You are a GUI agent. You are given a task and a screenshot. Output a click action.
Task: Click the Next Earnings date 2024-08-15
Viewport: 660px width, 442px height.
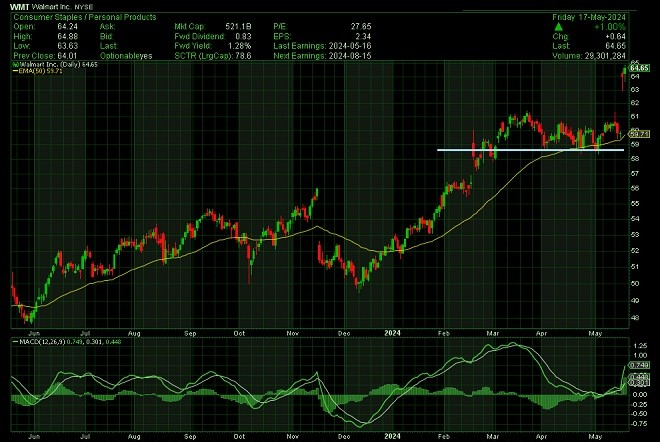click(350, 56)
